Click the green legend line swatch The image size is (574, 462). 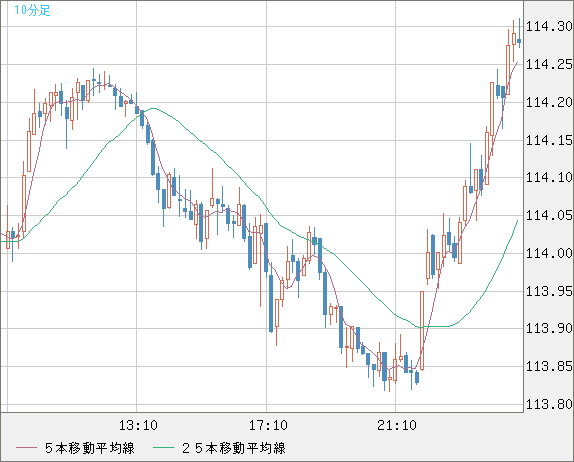point(163,448)
